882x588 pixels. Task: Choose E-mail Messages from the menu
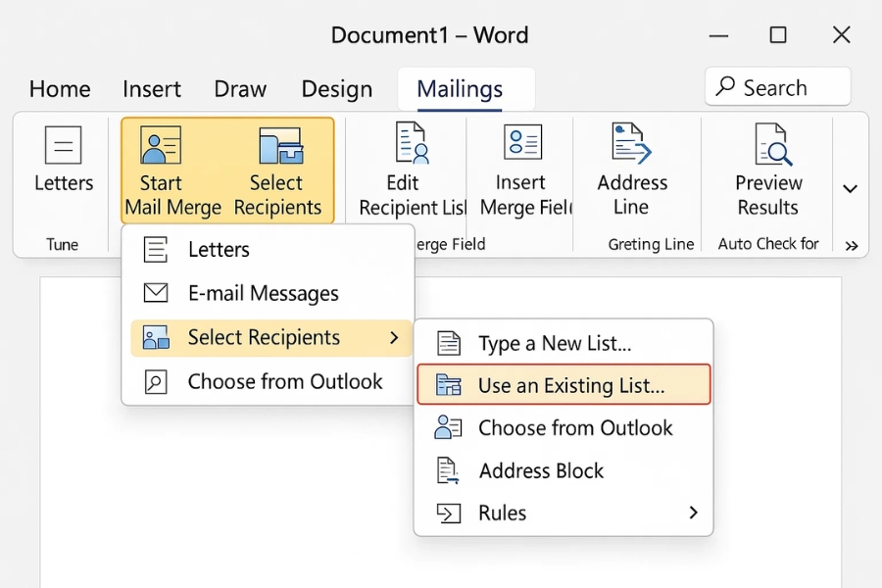click(x=262, y=293)
